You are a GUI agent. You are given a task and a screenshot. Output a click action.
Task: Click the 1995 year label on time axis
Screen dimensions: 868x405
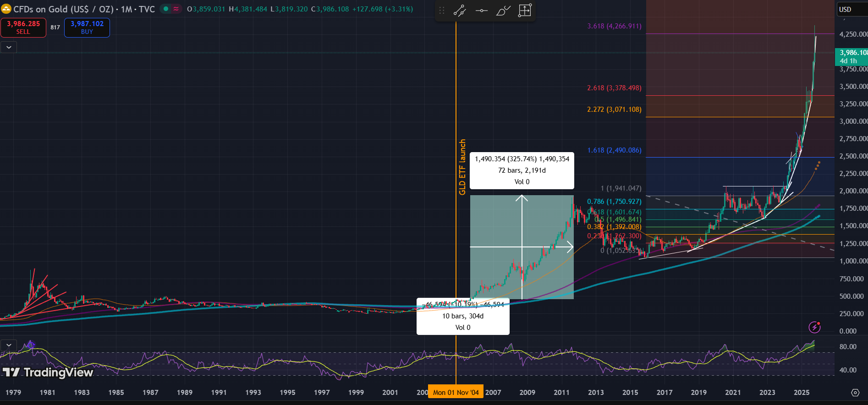pos(287,393)
